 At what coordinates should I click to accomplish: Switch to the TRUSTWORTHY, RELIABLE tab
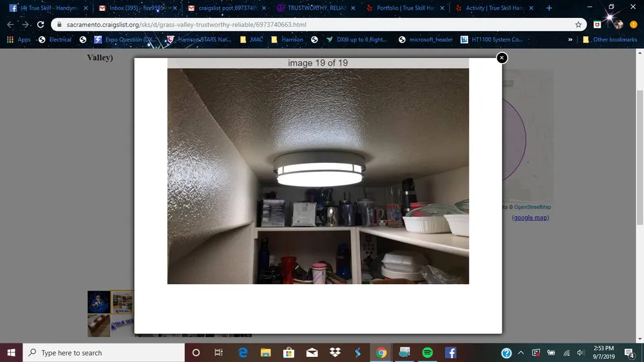pyautogui.click(x=314, y=8)
